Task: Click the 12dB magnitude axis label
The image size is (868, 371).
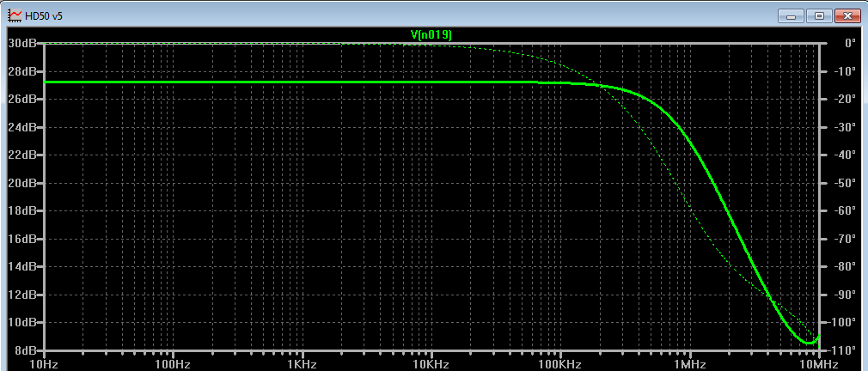Action: click(21, 295)
